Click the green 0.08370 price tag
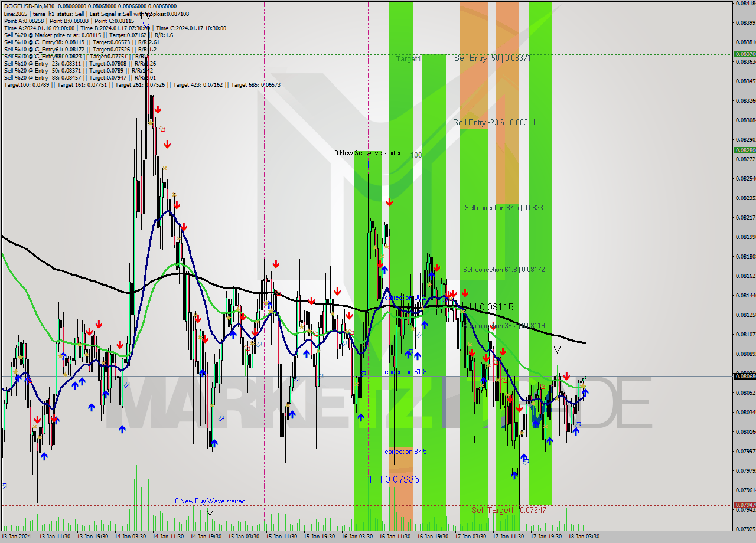 (744, 54)
